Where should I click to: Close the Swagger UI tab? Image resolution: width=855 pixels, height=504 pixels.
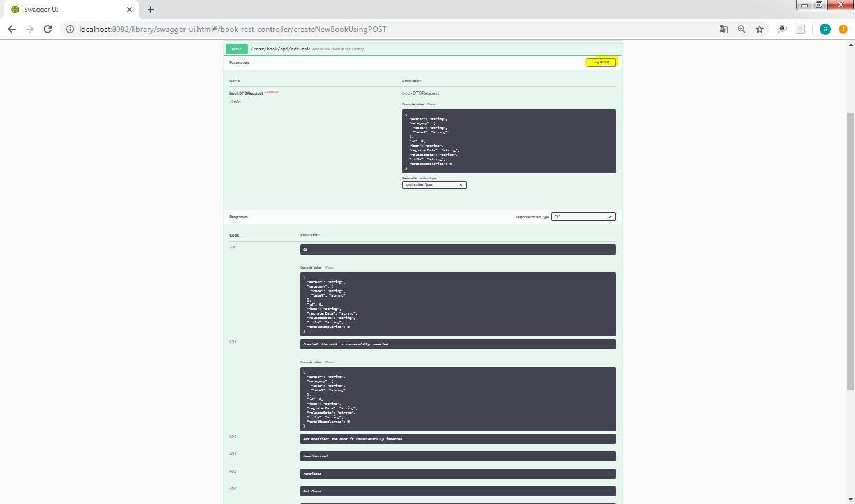130,10
